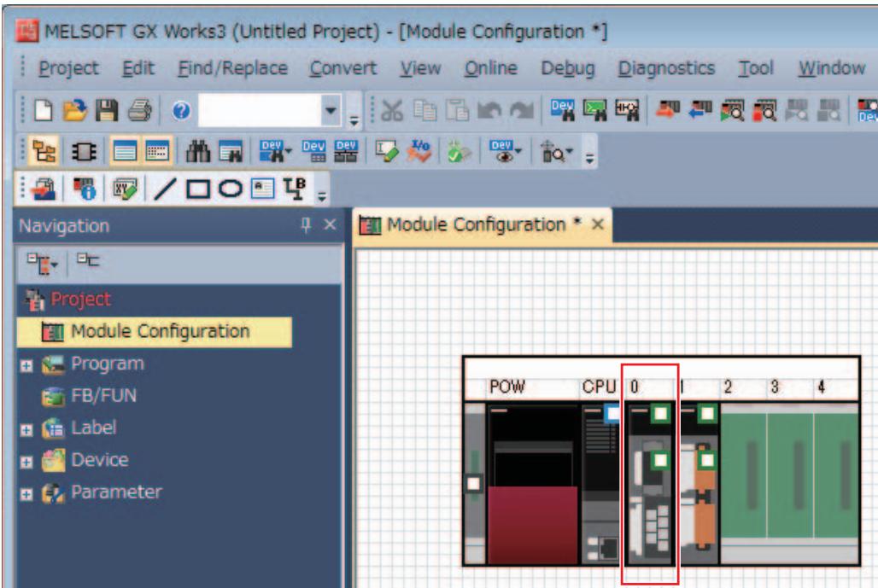Close the Module Configuration tab
Viewport: 878px width, 588px height.
(598, 224)
